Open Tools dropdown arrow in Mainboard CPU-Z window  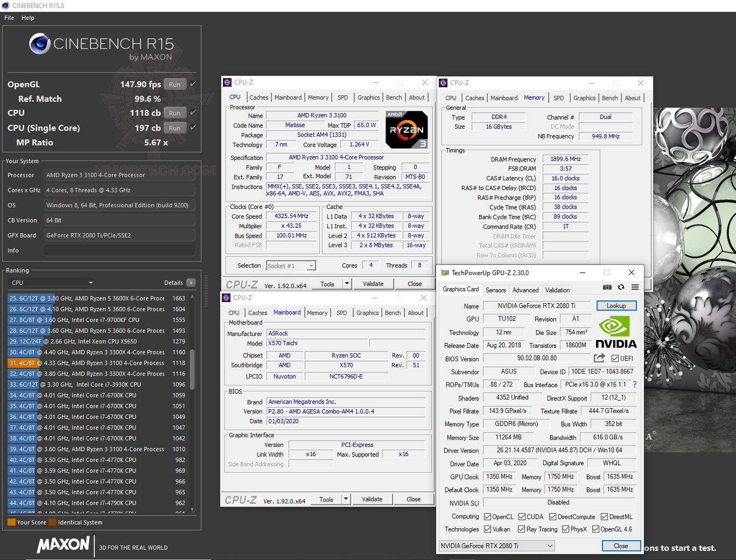coord(346,499)
